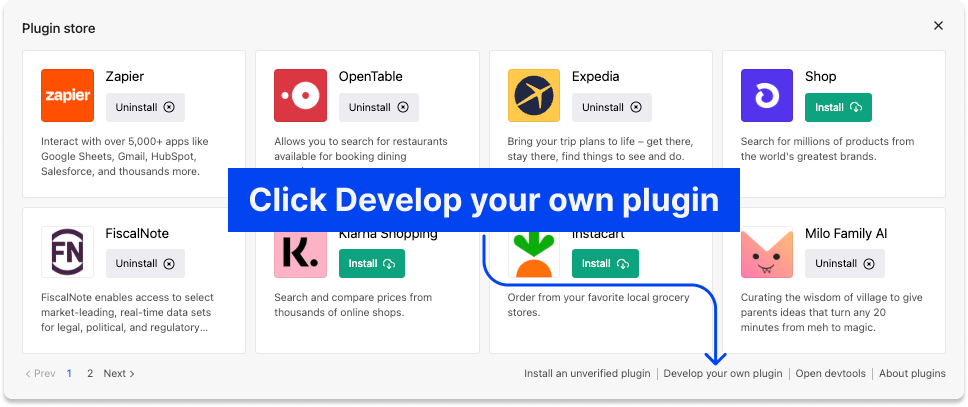Click the Plugin store heading

pyautogui.click(x=59, y=28)
